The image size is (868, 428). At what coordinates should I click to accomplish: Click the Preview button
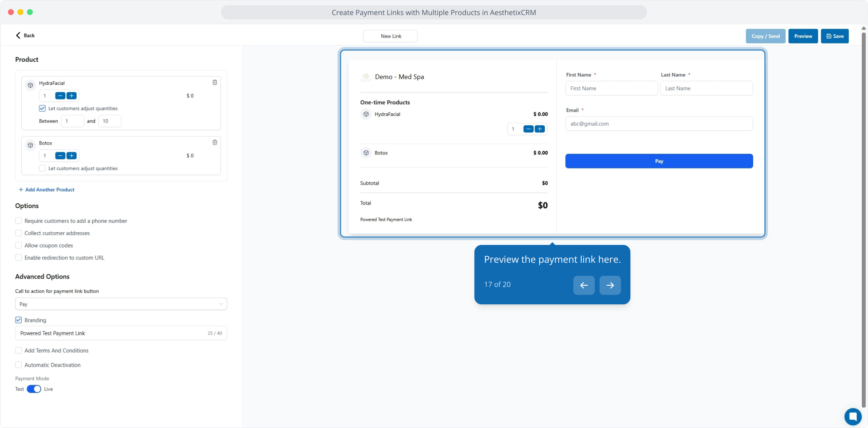803,36
